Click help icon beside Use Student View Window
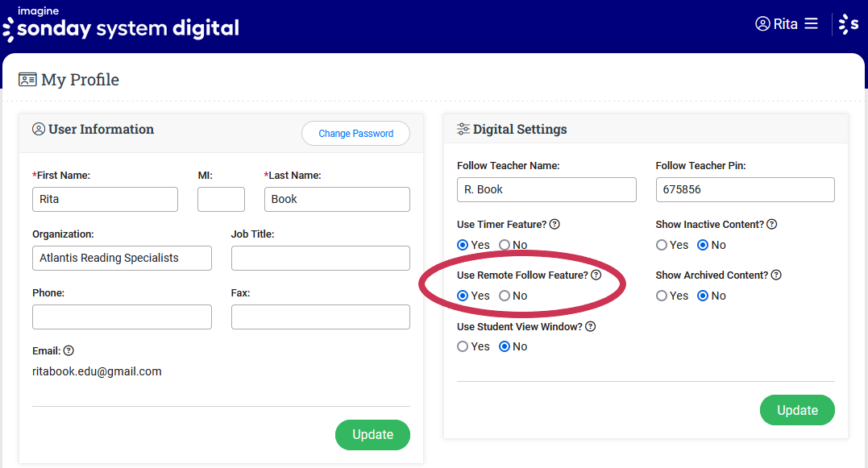 pos(590,327)
